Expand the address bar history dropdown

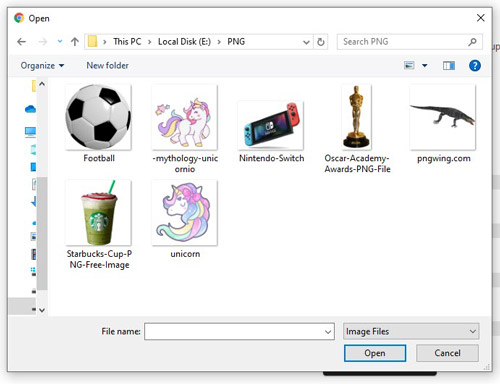306,42
